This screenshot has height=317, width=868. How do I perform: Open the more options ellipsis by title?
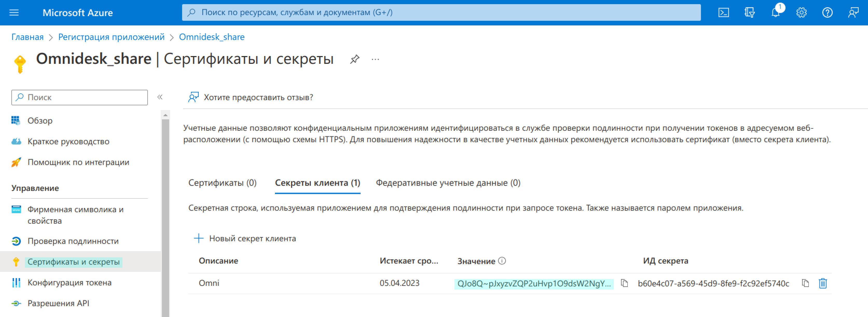click(375, 59)
